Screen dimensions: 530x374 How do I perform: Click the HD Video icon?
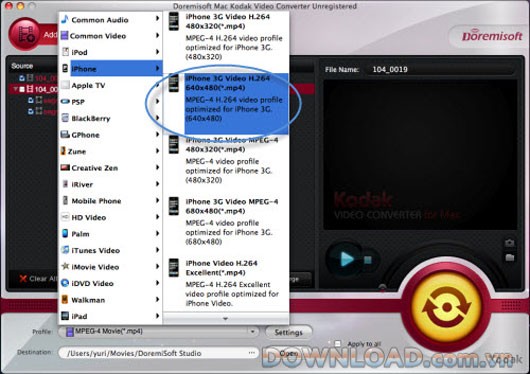coord(65,217)
